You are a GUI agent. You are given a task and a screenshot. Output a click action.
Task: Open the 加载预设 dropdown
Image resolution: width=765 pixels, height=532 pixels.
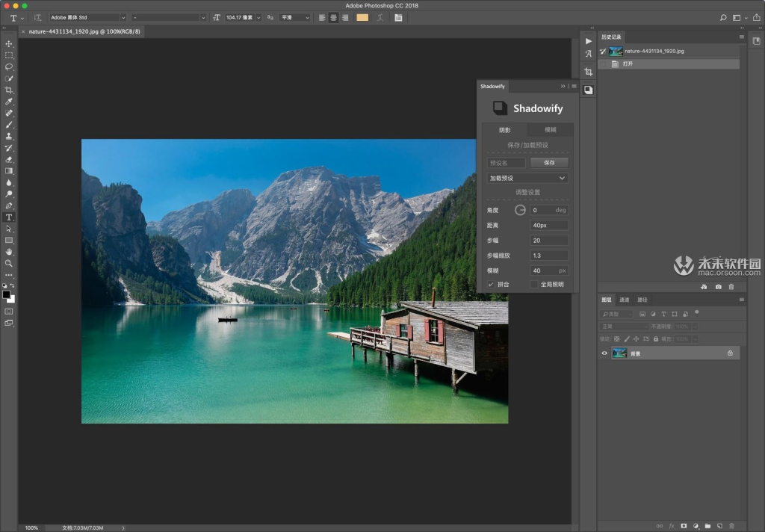(x=527, y=179)
